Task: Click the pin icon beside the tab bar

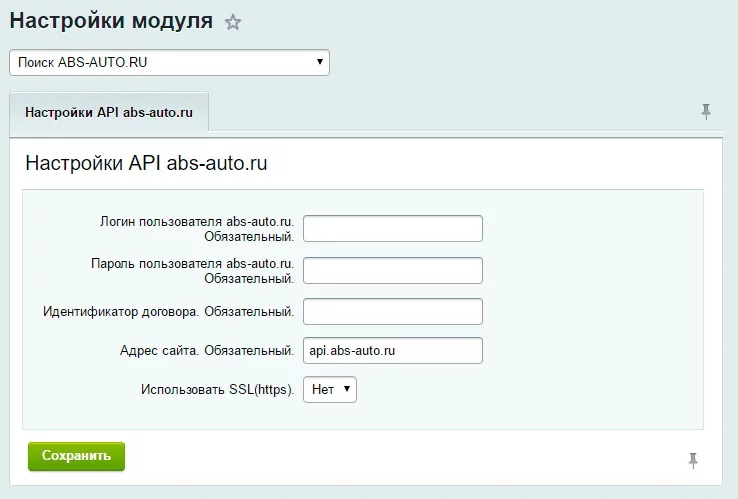Action: [706, 112]
